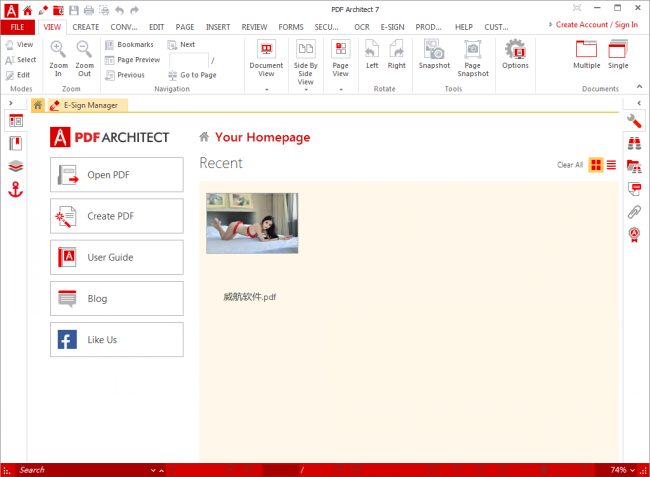Switch to the CREATE ribbon tab
Screen dimensions: 650x477
[x=86, y=27]
